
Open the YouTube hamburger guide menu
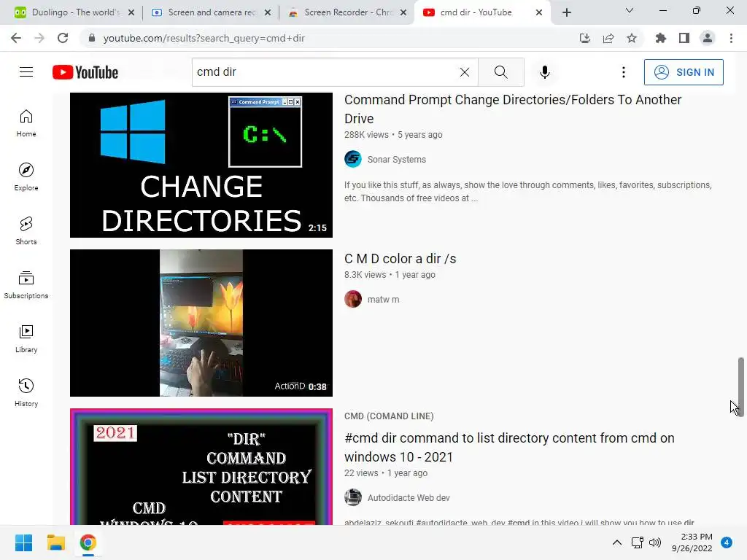(x=26, y=72)
